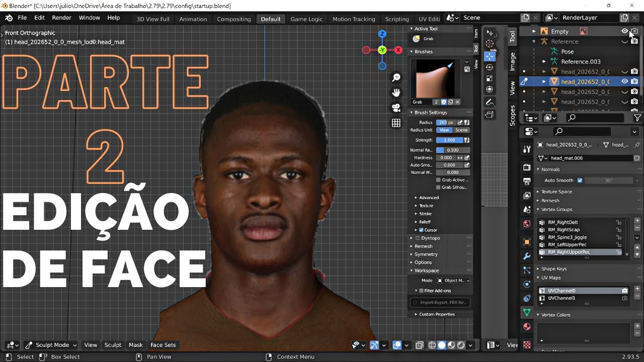Screen dimensions: 644x362
Task: Open the Particles properties tab
Action: tap(527, 270)
